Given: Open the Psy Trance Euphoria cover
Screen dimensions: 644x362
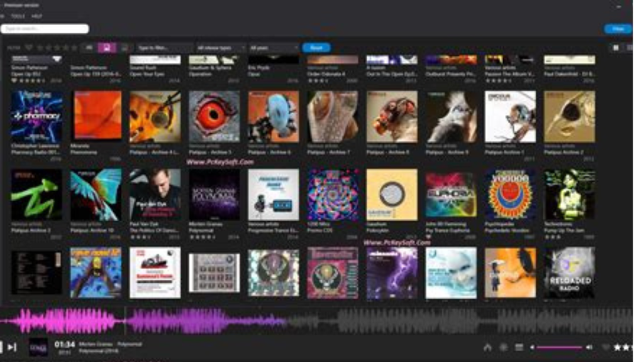Looking at the screenshot, I should point(451,195).
